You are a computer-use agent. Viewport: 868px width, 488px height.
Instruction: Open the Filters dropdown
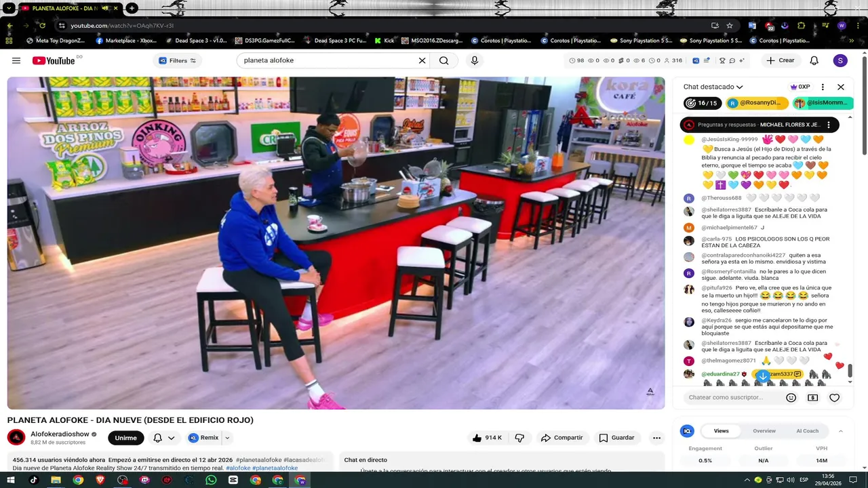pos(178,60)
